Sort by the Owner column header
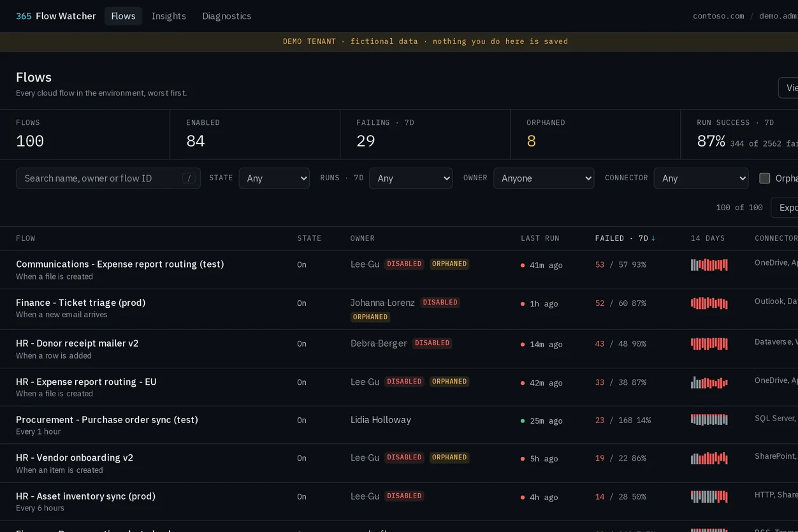The height and width of the screenshot is (532, 798). tap(363, 238)
